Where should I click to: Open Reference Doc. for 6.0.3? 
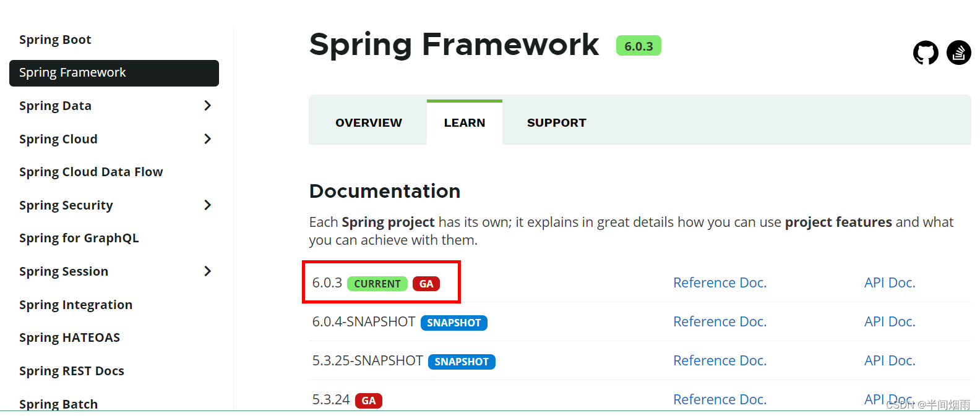click(x=720, y=282)
